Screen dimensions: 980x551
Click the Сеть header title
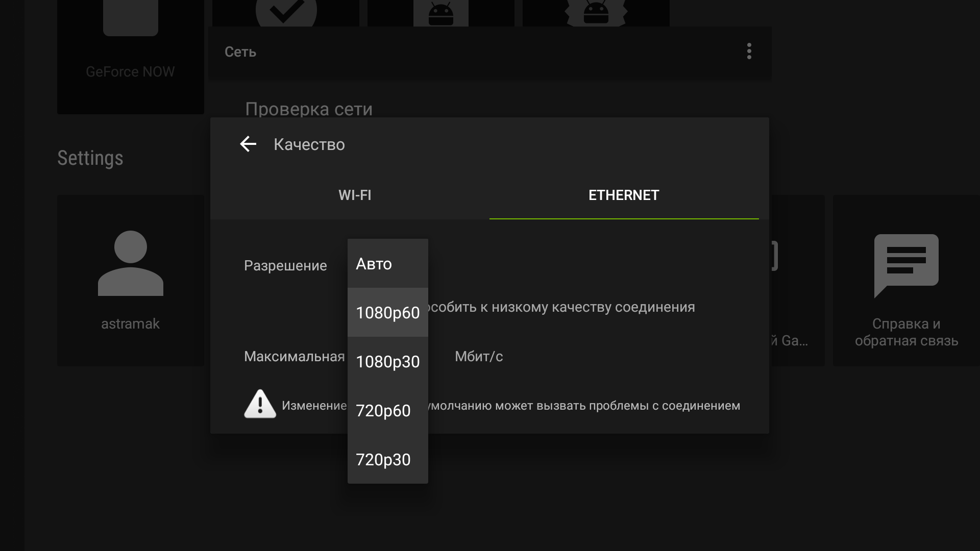pyautogui.click(x=240, y=52)
